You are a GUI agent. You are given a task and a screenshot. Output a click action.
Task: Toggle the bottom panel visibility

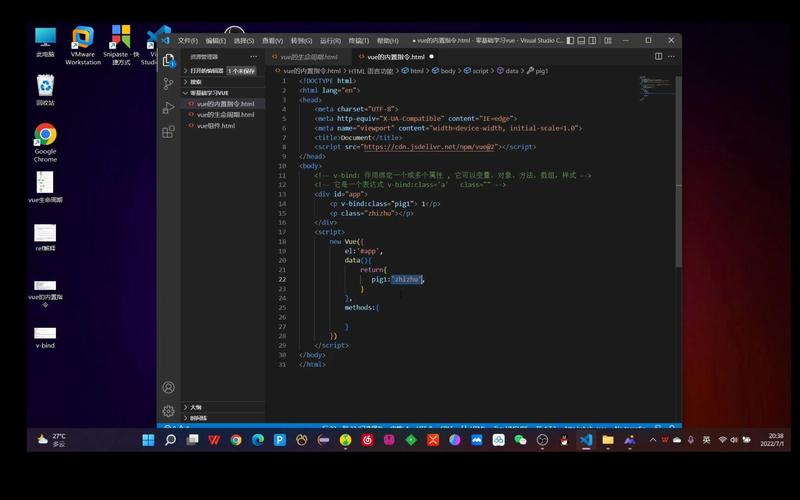[x=581, y=40]
